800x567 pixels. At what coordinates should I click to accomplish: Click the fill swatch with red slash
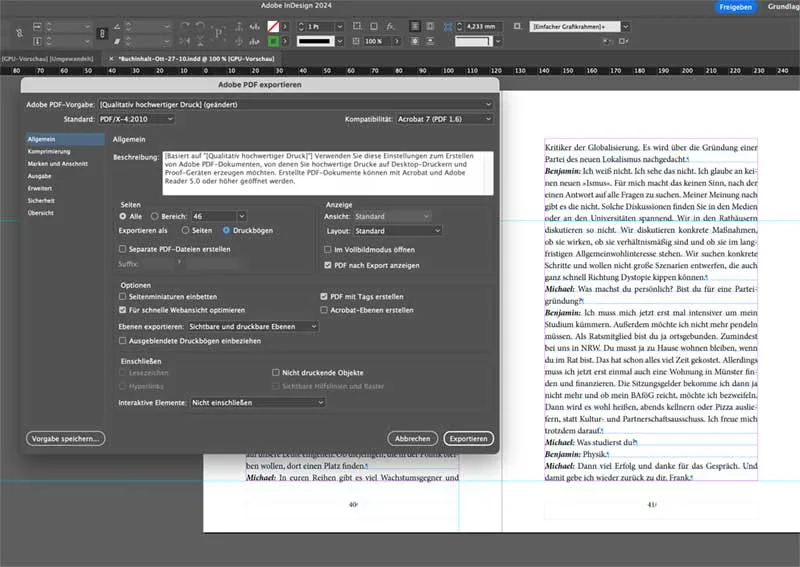tap(273, 25)
